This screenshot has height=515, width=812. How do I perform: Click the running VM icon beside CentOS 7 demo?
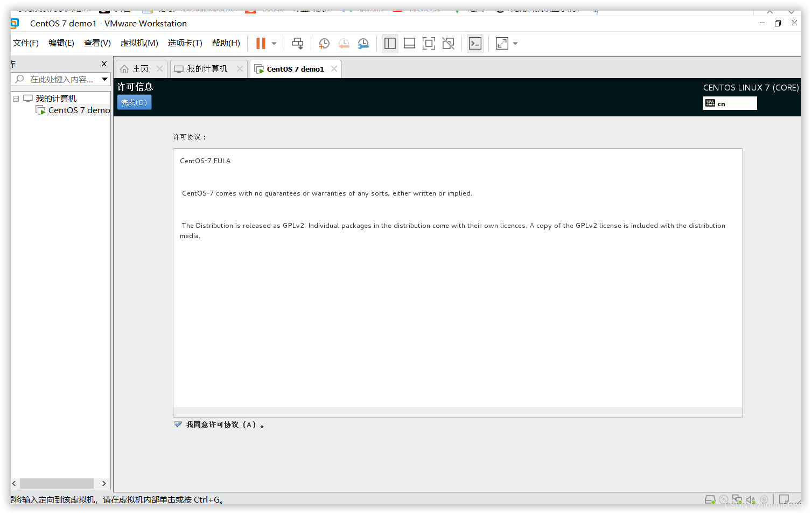coord(40,110)
